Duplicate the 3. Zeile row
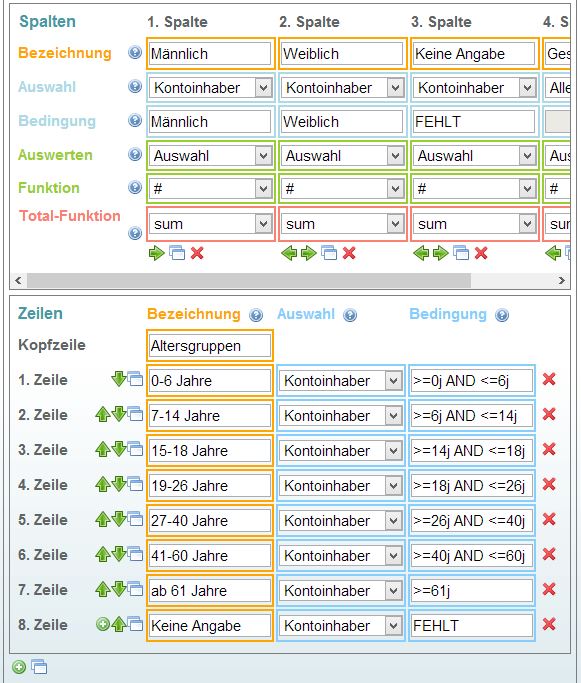 (x=135, y=449)
